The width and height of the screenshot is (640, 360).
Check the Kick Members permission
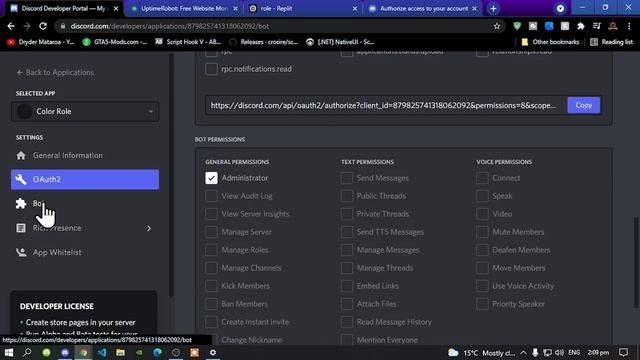coord(211,286)
